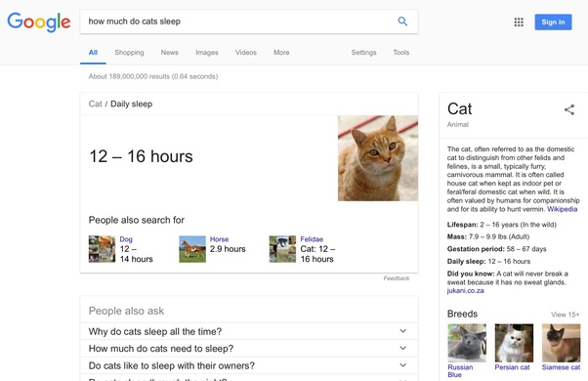The image size is (588, 381).
Task: Click the 'About 189,000,000 results' text
Action: point(153,76)
